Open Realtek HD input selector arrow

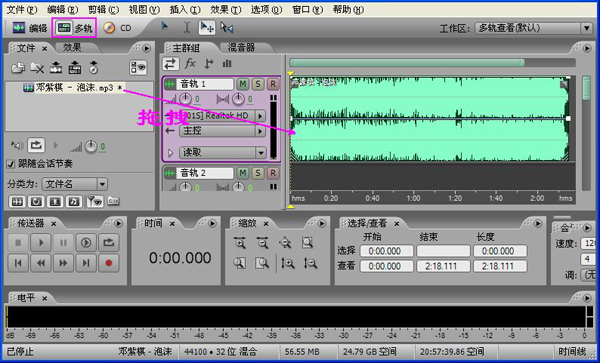(x=260, y=116)
